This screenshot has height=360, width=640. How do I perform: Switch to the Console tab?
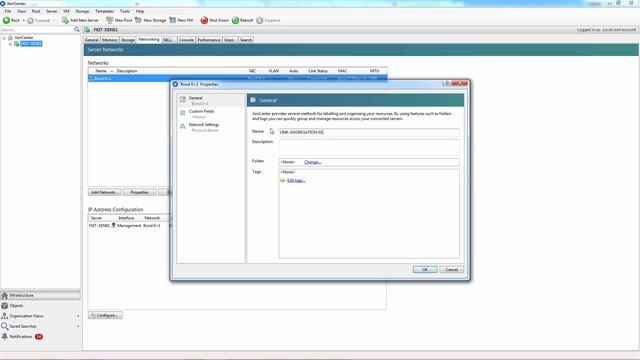click(x=187, y=40)
